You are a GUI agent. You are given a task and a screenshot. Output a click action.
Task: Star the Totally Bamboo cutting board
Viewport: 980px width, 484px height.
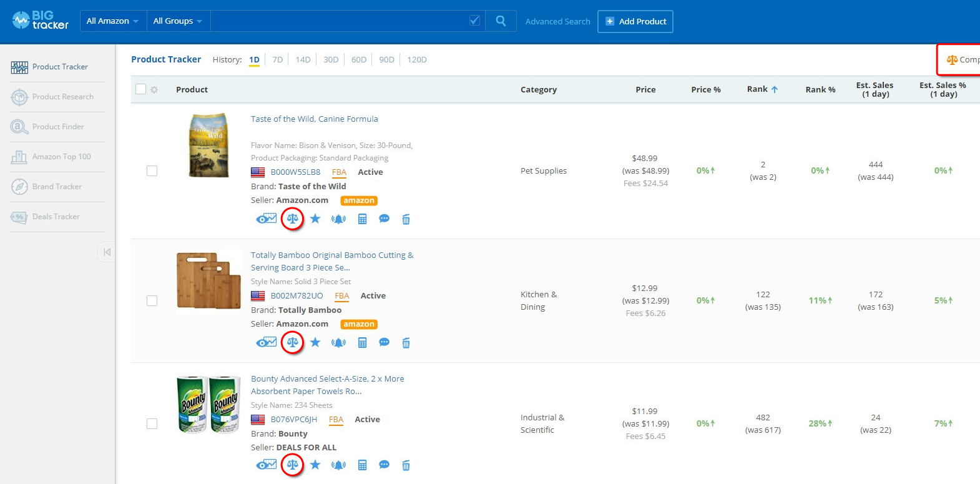coord(315,342)
